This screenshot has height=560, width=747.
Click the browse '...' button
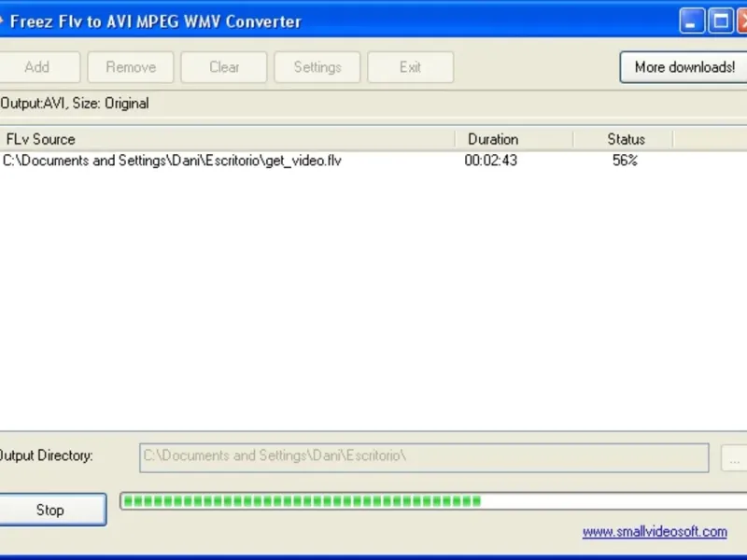[x=734, y=458]
